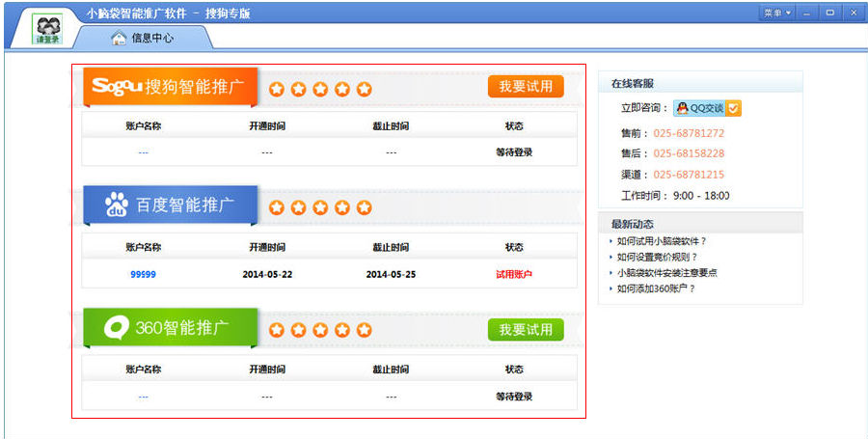The height and width of the screenshot is (439, 868).
Task: Open 小脑袋软件安装注意要点 article
Action: pos(667,273)
